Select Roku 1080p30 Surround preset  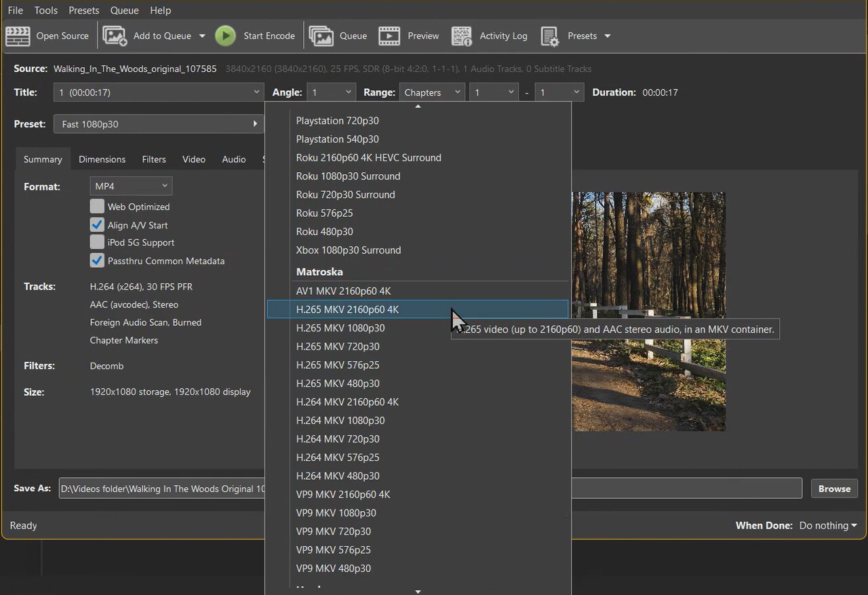point(418,176)
